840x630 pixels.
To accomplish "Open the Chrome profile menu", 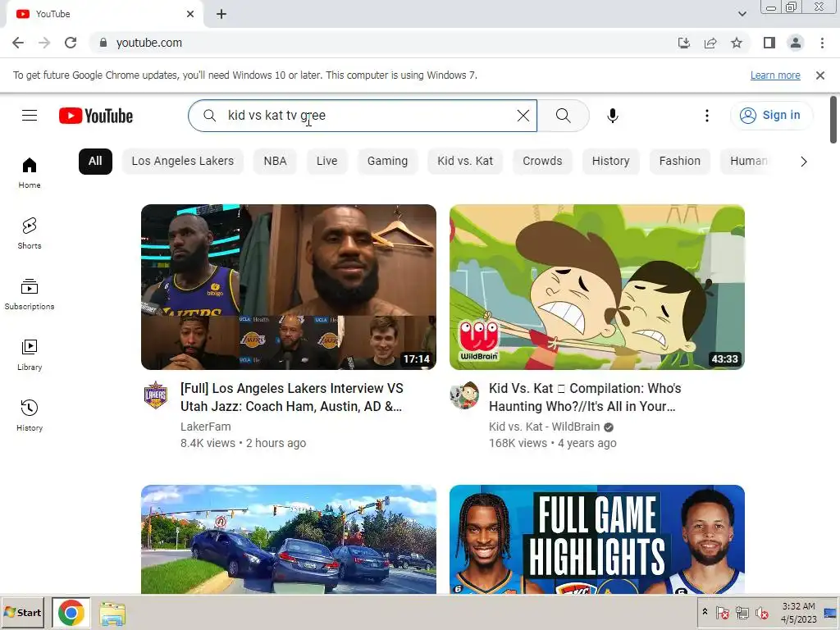I will point(796,43).
